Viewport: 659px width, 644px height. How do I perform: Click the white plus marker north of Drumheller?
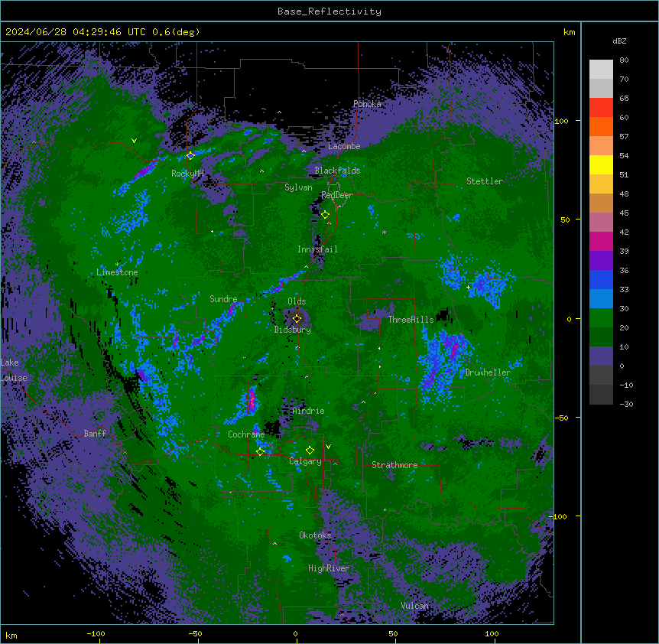pyautogui.click(x=468, y=287)
